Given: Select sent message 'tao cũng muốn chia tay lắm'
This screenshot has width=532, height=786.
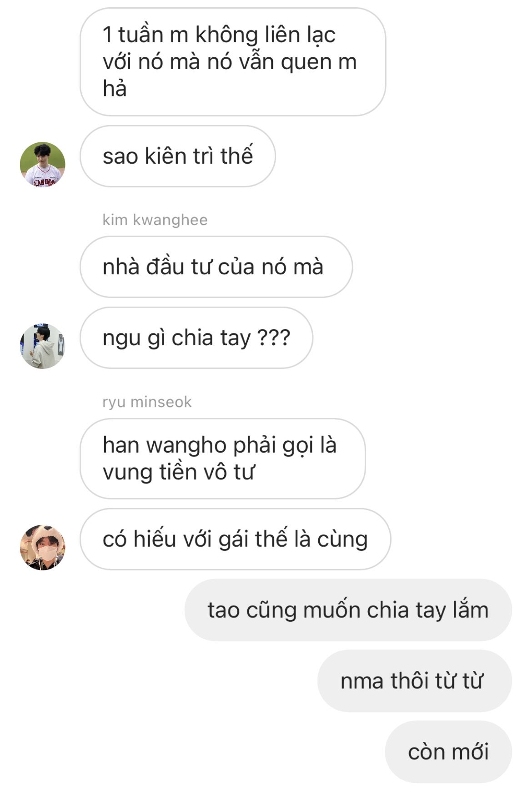Looking at the screenshot, I should [348, 610].
